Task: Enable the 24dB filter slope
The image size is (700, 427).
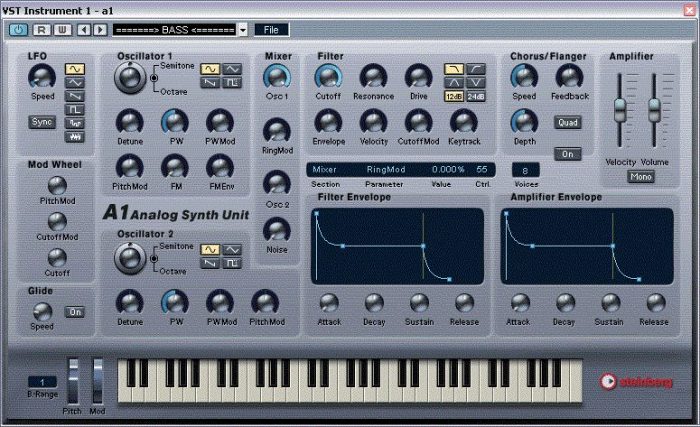Action: (x=474, y=96)
